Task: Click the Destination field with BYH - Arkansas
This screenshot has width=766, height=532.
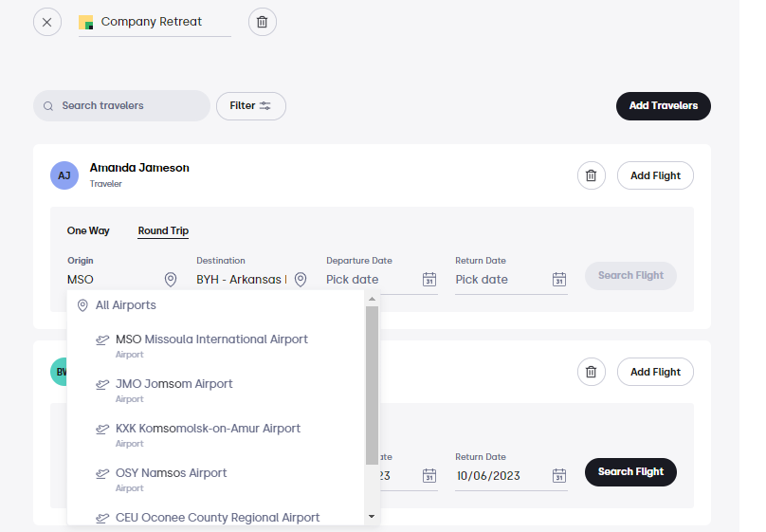Action: pos(243,280)
